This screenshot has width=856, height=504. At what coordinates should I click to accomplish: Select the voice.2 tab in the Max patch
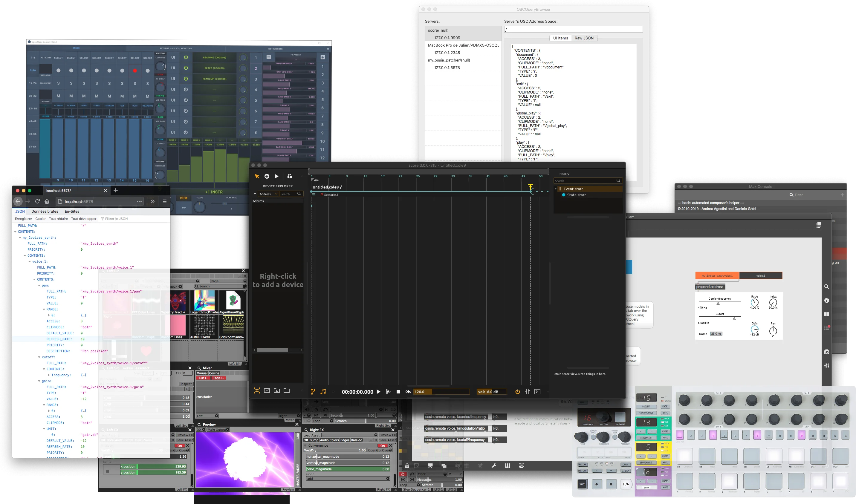coord(761,276)
